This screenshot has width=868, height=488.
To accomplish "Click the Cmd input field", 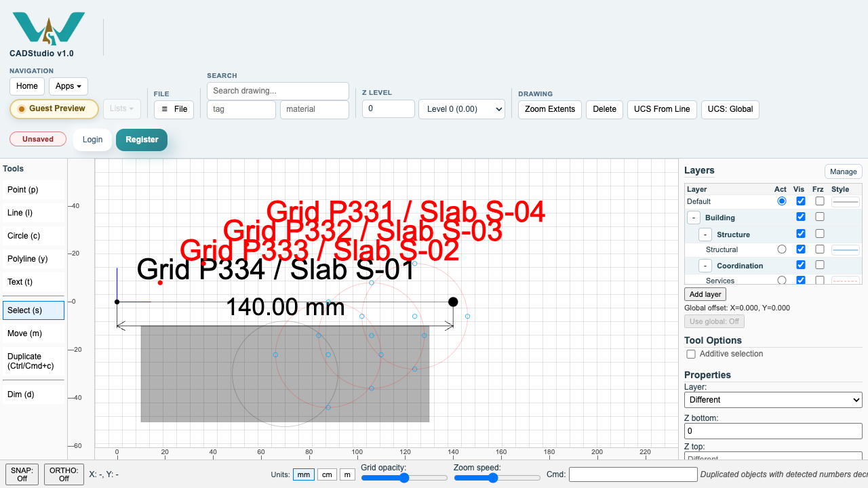I will point(633,474).
